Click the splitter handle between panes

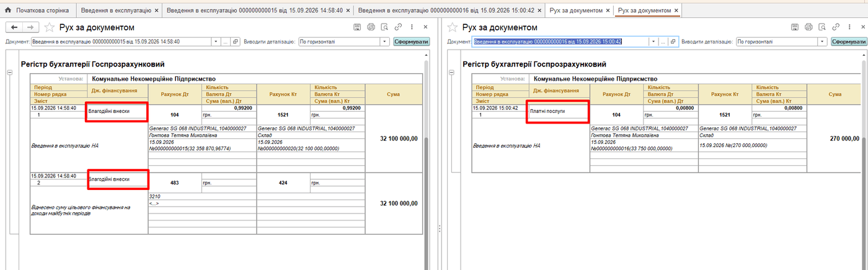pyautogui.click(x=439, y=227)
